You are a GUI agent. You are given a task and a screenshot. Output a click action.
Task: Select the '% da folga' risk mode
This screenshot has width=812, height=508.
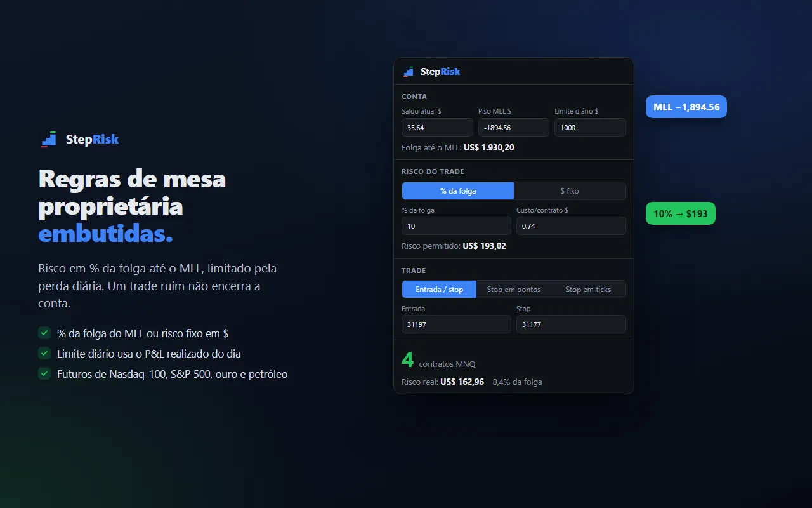[x=458, y=191]
